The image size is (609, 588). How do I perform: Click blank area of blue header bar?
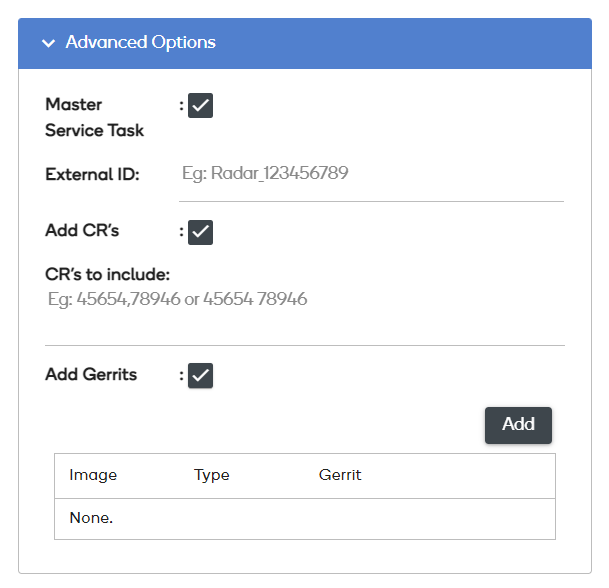coord(420,43)
